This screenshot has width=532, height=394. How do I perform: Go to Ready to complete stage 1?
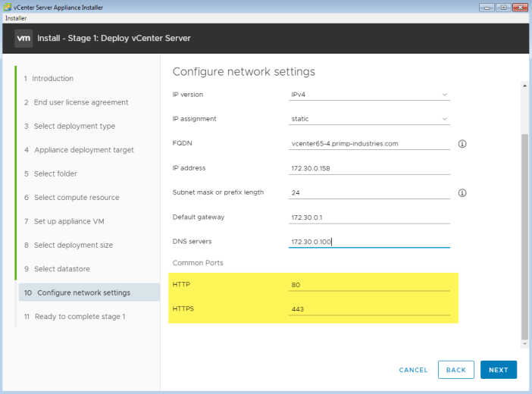tap(74, 316)
